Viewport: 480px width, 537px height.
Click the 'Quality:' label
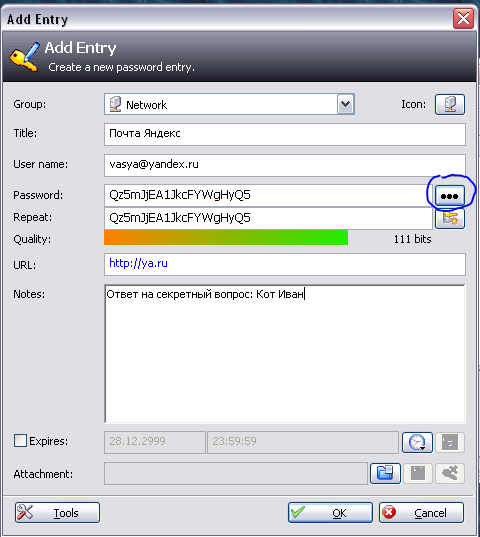point(32,239)
